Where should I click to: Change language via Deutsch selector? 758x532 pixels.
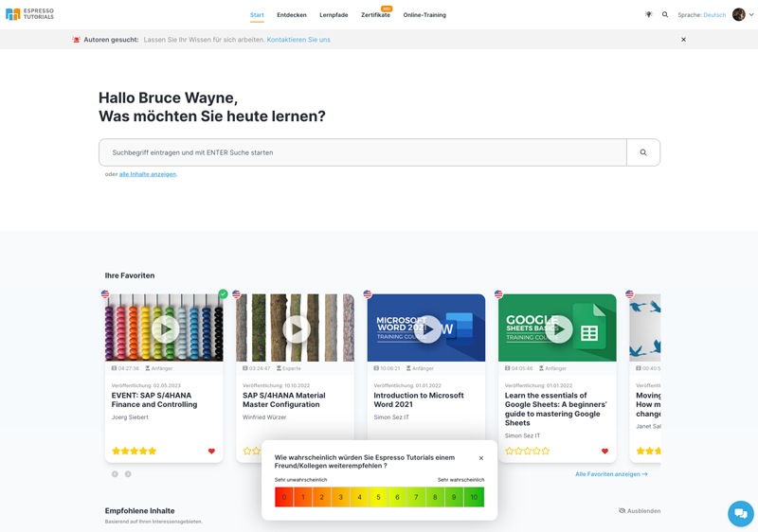714,15
